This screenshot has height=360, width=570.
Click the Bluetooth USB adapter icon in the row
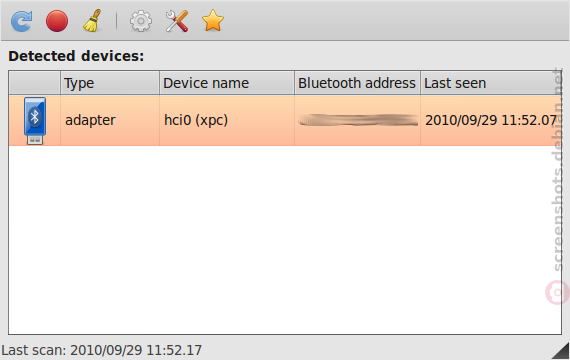tap(35, 121)
